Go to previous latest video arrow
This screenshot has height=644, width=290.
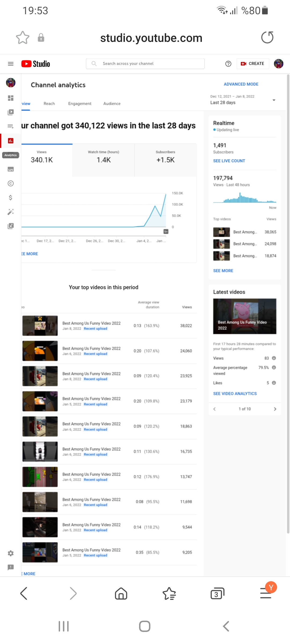(x=215, y=409)
